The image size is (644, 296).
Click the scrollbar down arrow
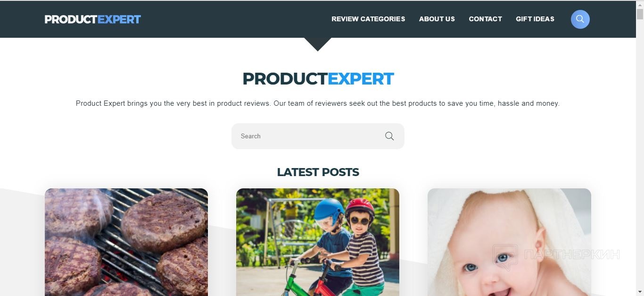(x=640, y=292)
